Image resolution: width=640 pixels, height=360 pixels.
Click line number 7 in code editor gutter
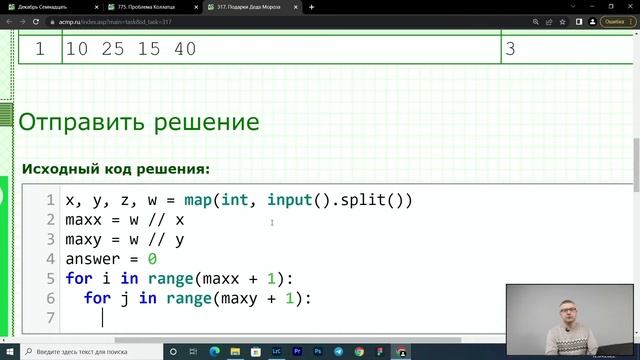tap(50, 318)
